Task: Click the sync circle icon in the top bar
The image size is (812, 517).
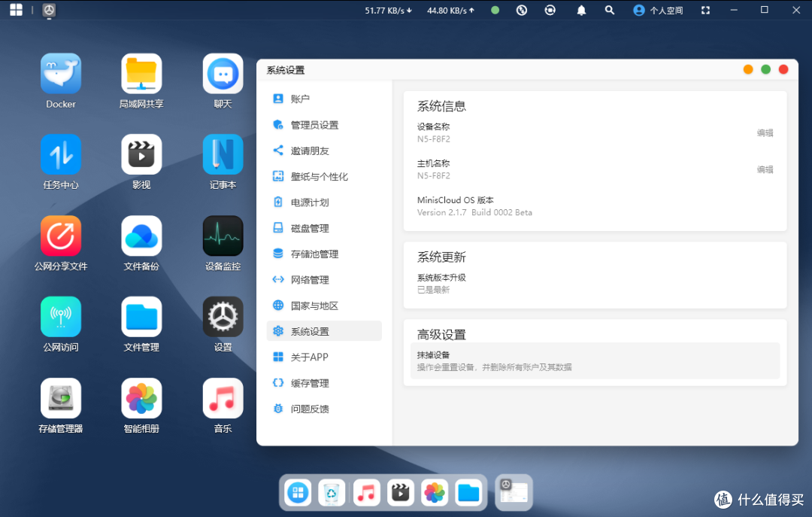Action: 550,10
